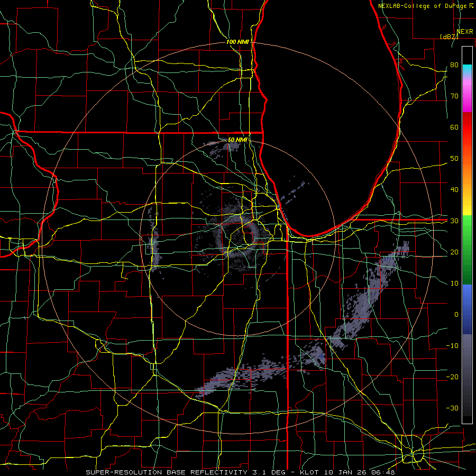
Task: Click the -20 value on dBZ scale
Action: 452,377
